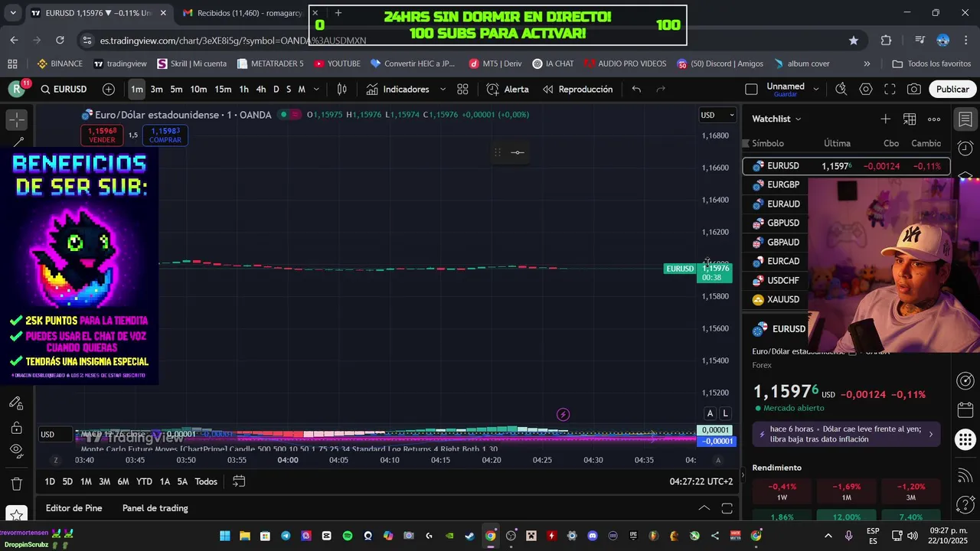This screenshot has height=551, width=980.
Task: Select the 1D date range
Action: click(50, 481)
